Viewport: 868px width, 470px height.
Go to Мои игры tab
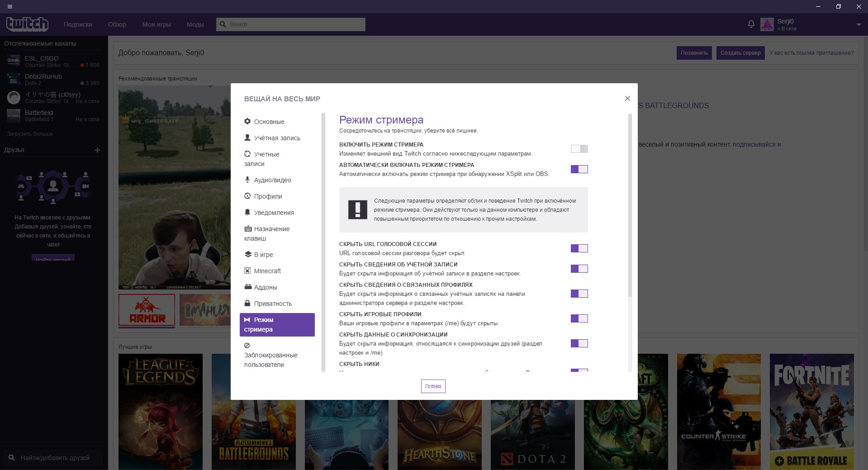(x=157, y=24)
